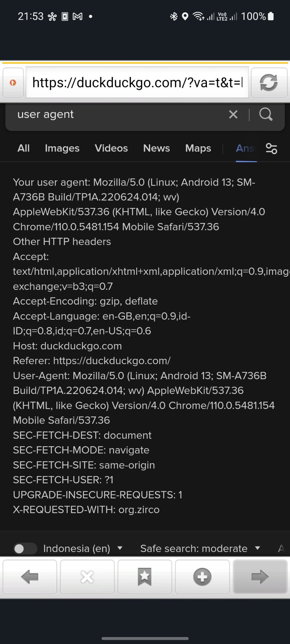Image resolution: width=290 pixels, height=644 pixels.
Task: Open the Safe search: moderate dropdown
Action: click(x=200, y=548)
